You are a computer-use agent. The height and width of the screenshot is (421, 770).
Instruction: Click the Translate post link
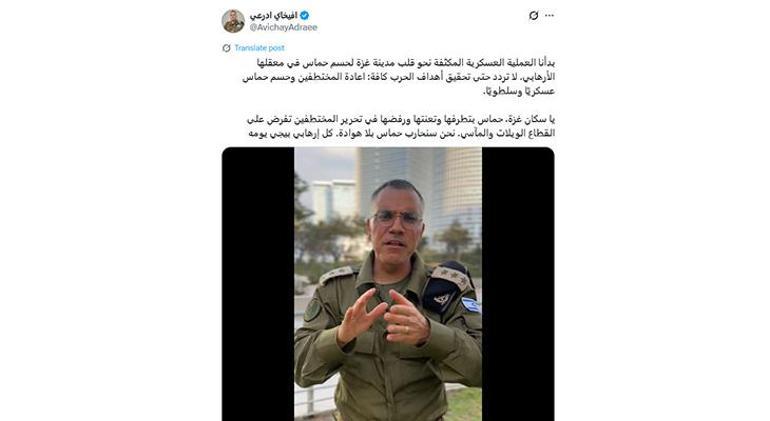[259, 48]
